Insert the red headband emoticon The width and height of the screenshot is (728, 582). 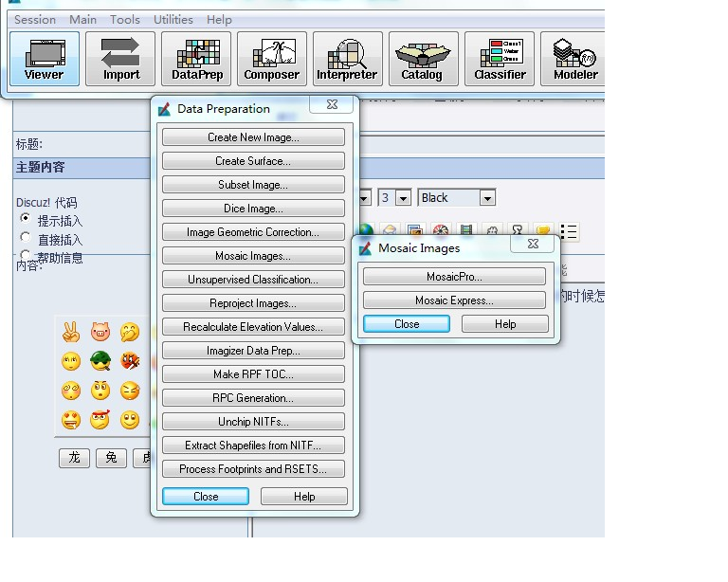point(100,420)
